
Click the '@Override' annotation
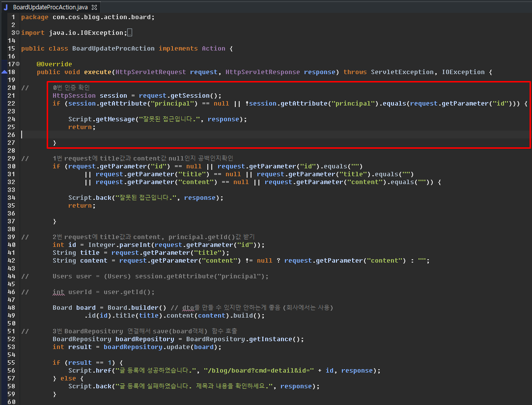[x=55, y=64]
